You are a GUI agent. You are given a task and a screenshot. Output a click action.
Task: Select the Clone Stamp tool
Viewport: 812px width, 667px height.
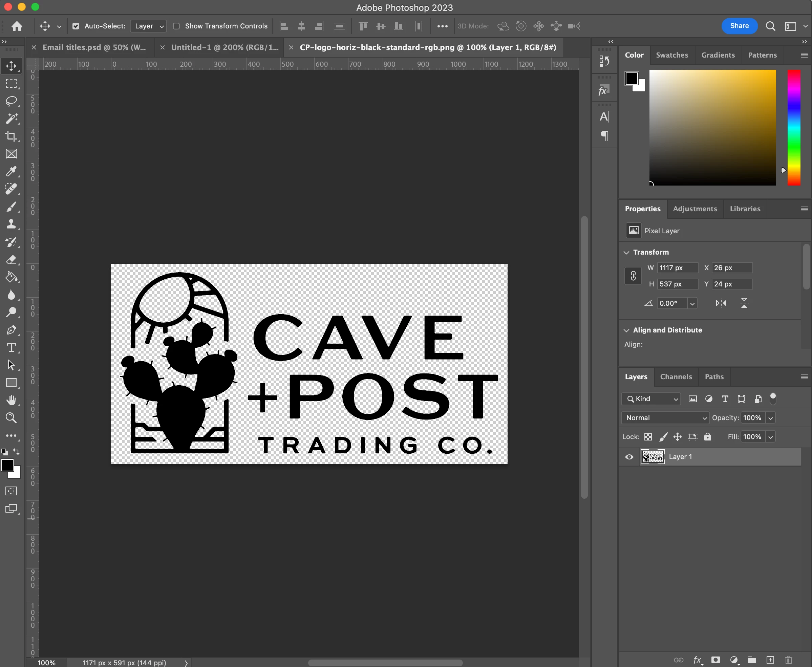point(11,224)
